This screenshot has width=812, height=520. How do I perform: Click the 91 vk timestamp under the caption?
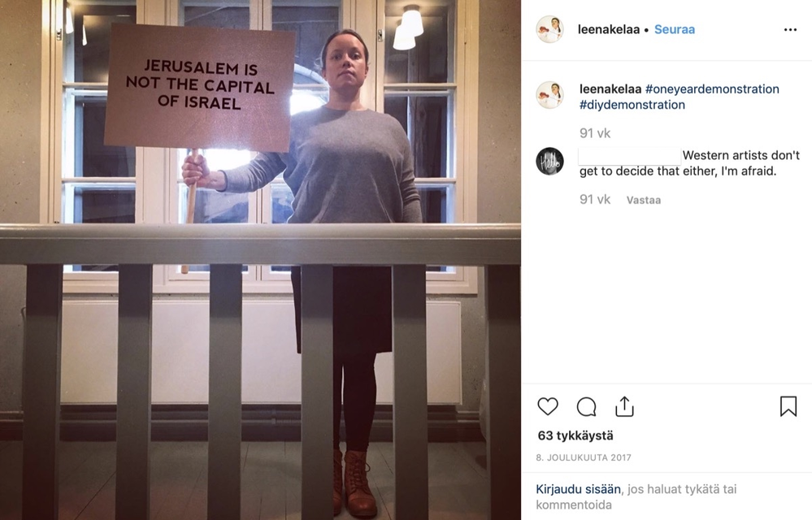coord(595,133)
